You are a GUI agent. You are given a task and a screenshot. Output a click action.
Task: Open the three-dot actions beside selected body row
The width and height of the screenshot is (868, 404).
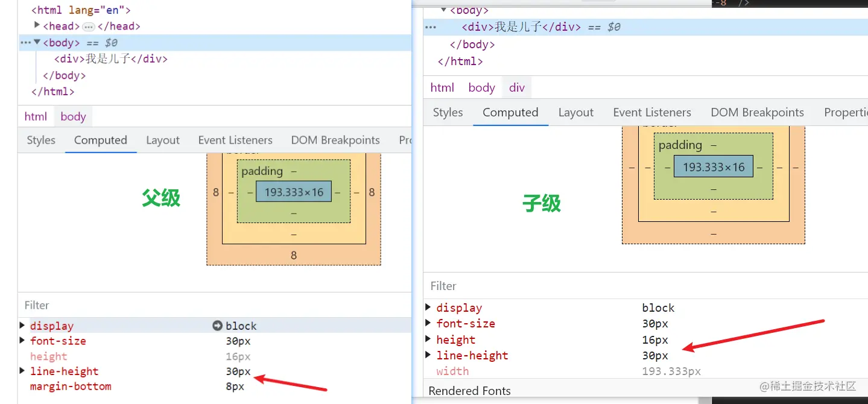pyautogui.click(x=25, y=43)
